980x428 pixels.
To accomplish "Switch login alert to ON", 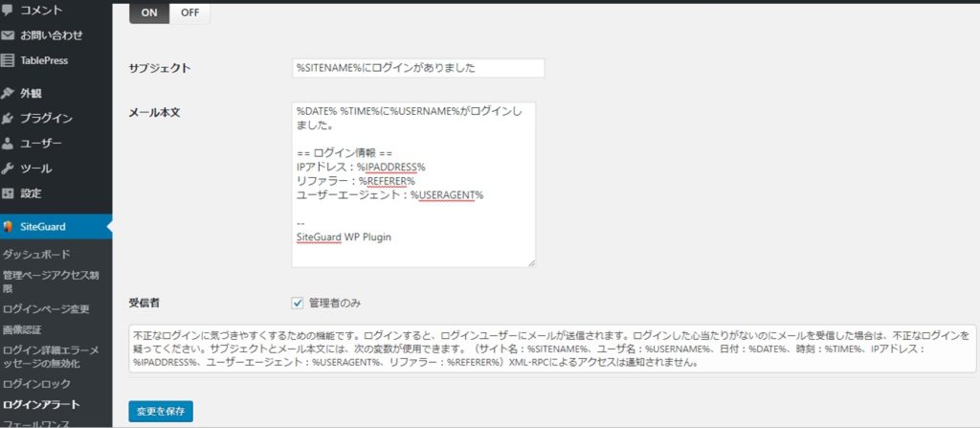I will pos(149,13).
